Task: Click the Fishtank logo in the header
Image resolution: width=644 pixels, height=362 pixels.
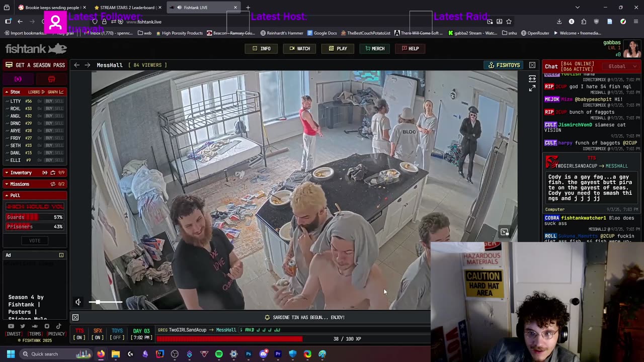Action: coord(36,49)
